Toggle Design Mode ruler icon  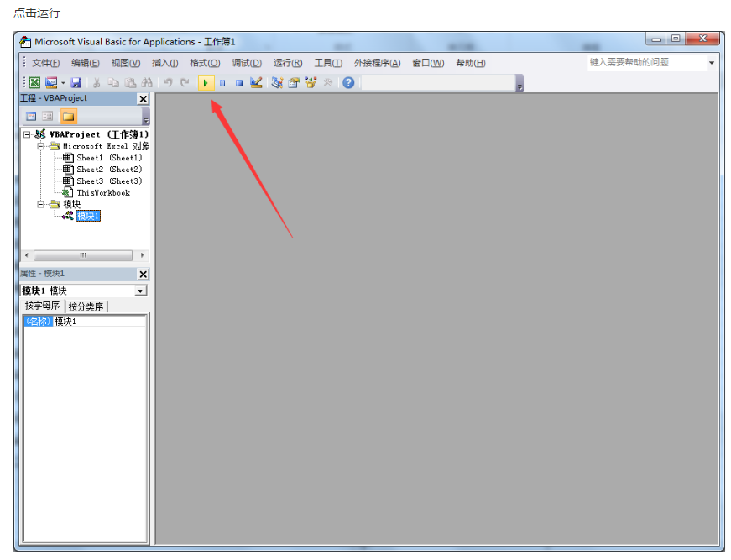[256, 83]
